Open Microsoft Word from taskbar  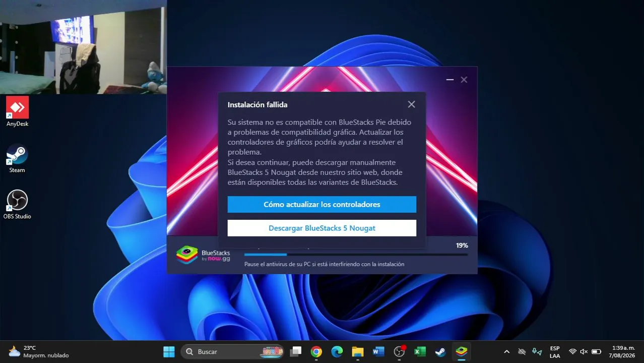pyautogui.click(x=378, y=351)
